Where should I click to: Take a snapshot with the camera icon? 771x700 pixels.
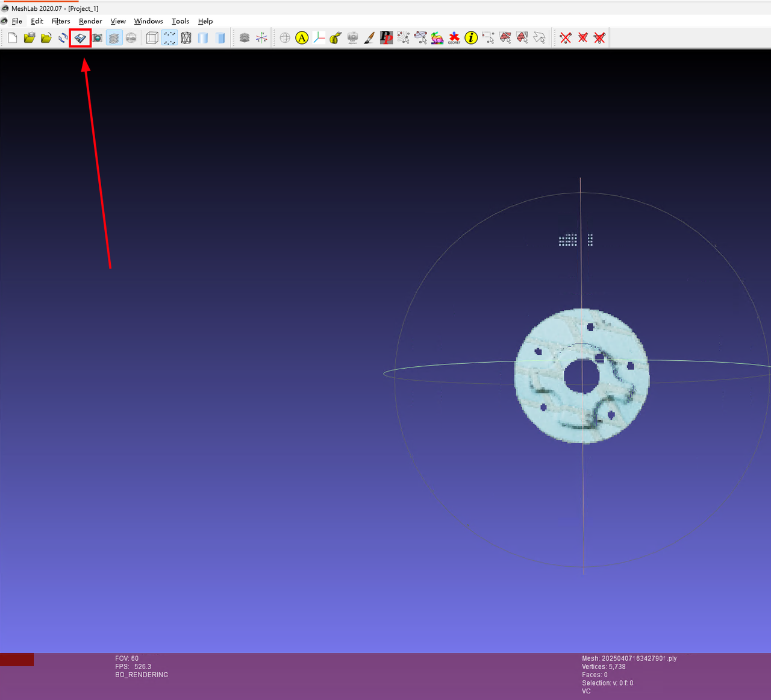coord(97,38)
